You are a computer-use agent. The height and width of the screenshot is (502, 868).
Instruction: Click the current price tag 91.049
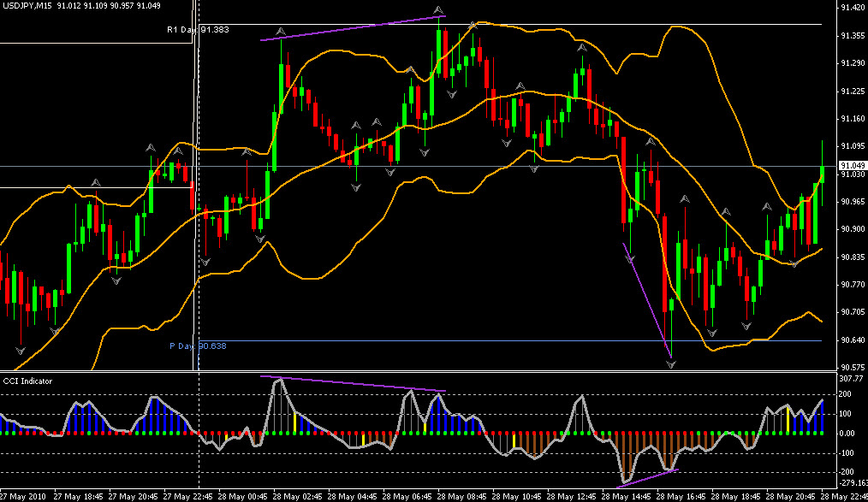(x=851, y=165)
